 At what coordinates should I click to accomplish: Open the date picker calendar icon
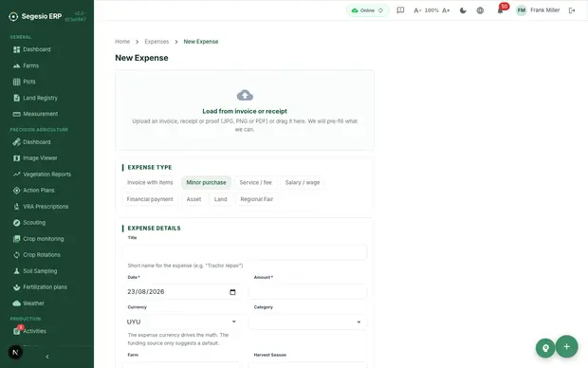(x=232, y=292)
